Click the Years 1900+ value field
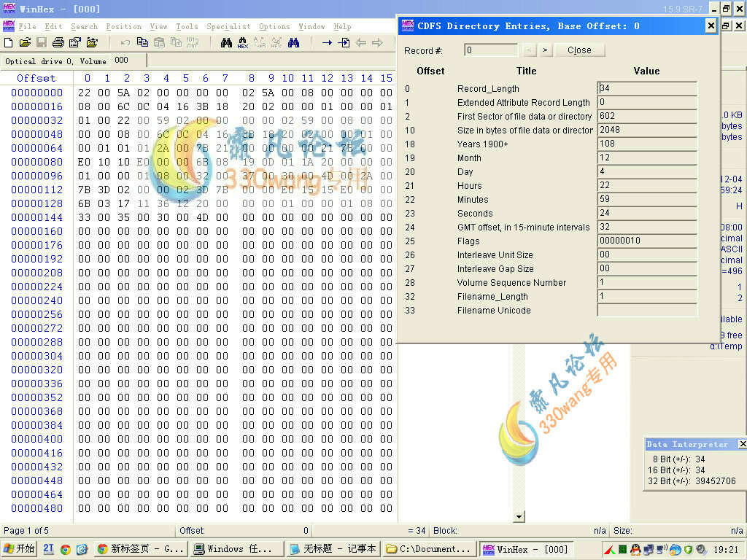The image size is (747, 560). 647,144
